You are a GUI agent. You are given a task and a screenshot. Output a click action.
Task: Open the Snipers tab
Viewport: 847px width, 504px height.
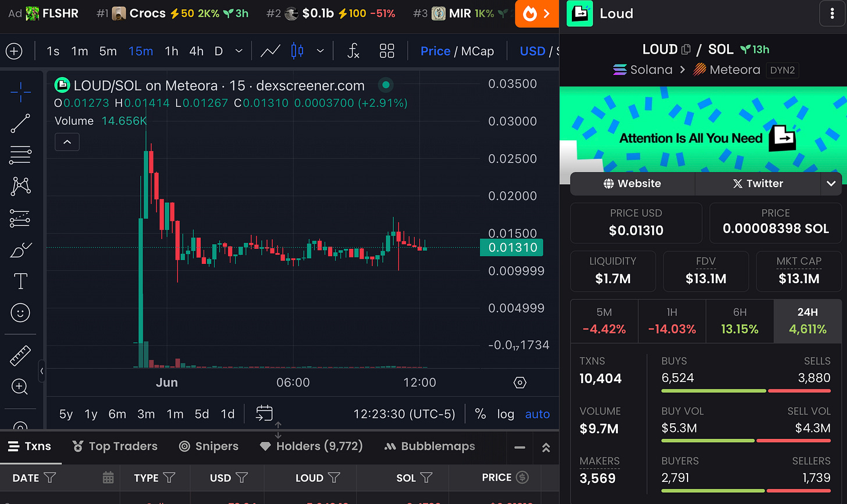point(208,446)
